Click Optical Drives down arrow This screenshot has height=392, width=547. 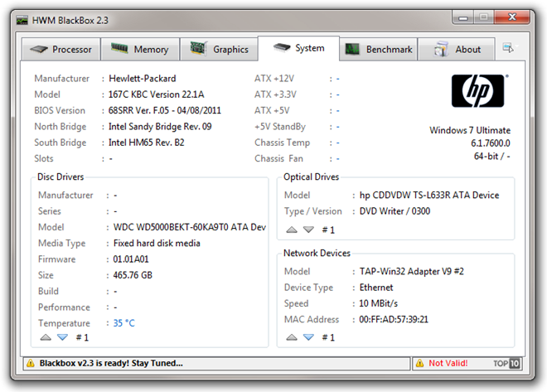point(308,230)
